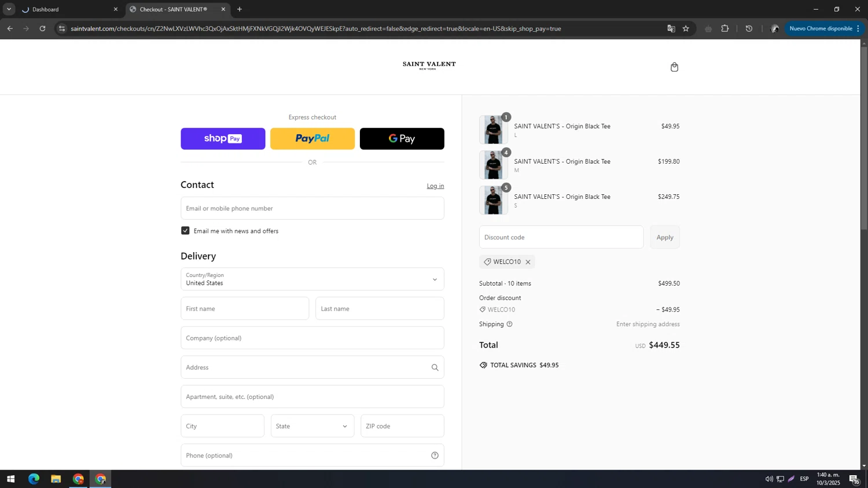This screenshot has width=868, height=488.
Task: Open the notification center icon
Action: pos(854,479)
